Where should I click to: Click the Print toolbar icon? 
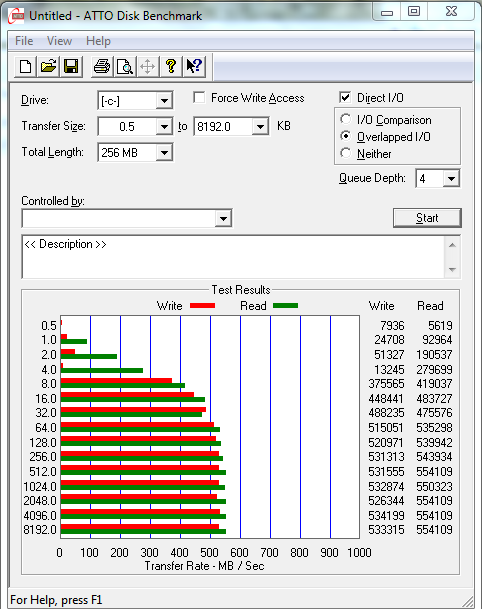[102, 66]
